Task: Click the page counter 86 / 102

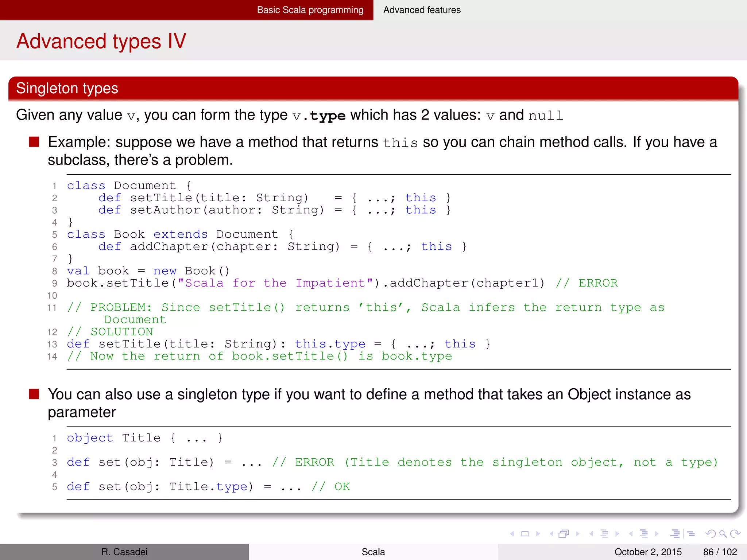Action: coord(720,552)
